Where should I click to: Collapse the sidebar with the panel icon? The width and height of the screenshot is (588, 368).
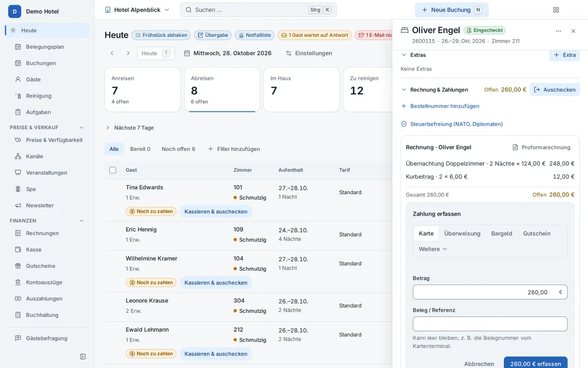(83, 356)
